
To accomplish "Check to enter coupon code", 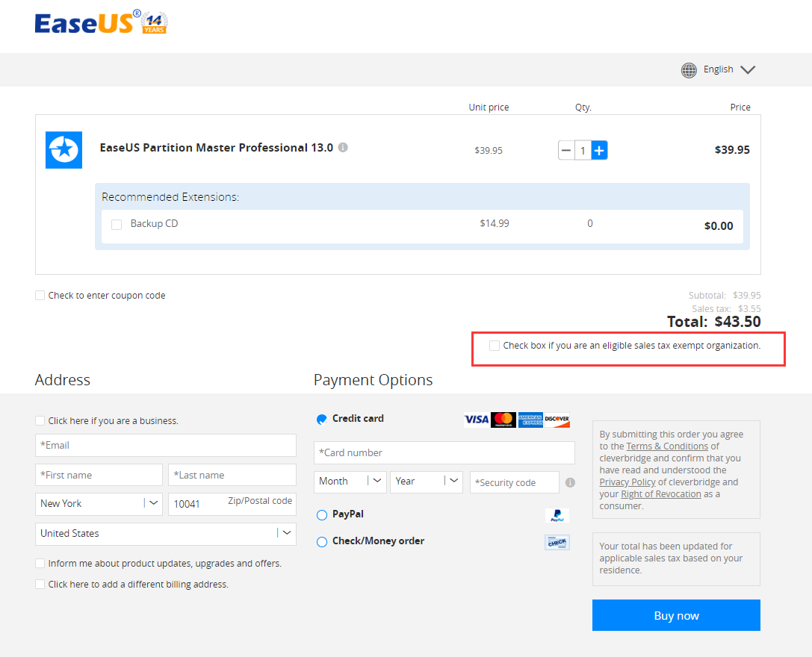I will [x=40, y=296].
